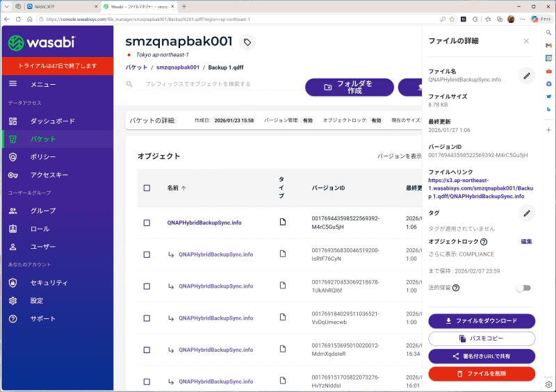Open the tab actions dropdown arrow

tap(6, 6)
